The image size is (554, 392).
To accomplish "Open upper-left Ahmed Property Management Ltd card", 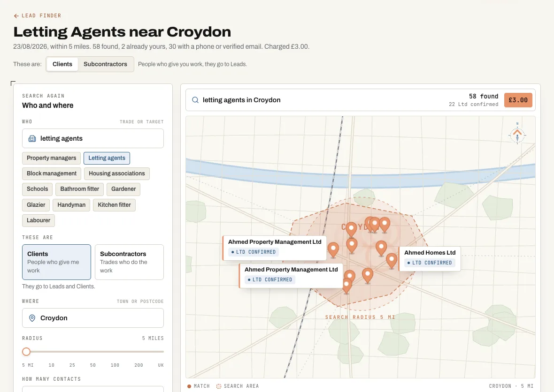I will click(x=274, y=248).
